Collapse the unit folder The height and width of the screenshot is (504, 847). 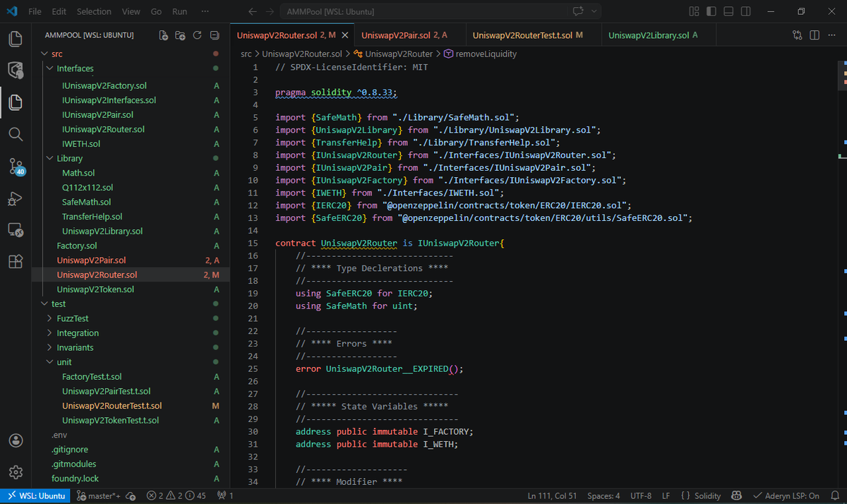(131, 362)
